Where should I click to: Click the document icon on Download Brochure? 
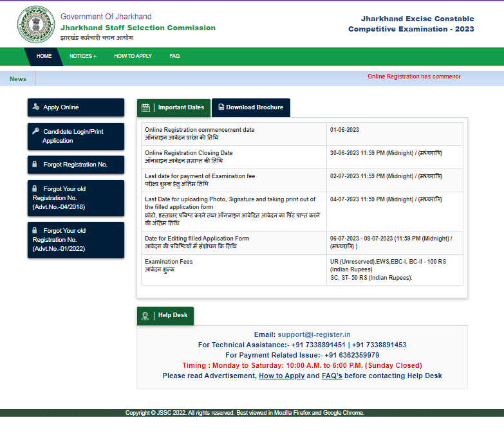click(x=221, y=107)
